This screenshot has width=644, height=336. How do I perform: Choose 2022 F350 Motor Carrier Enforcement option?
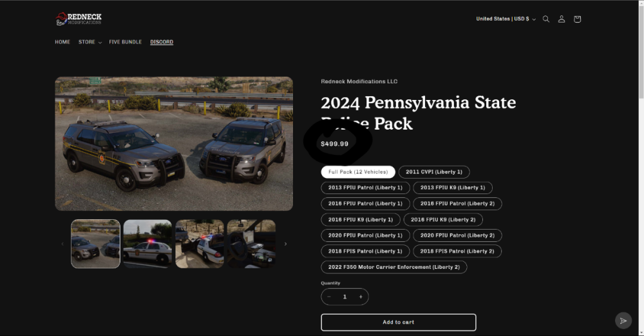tap(394, 267)
